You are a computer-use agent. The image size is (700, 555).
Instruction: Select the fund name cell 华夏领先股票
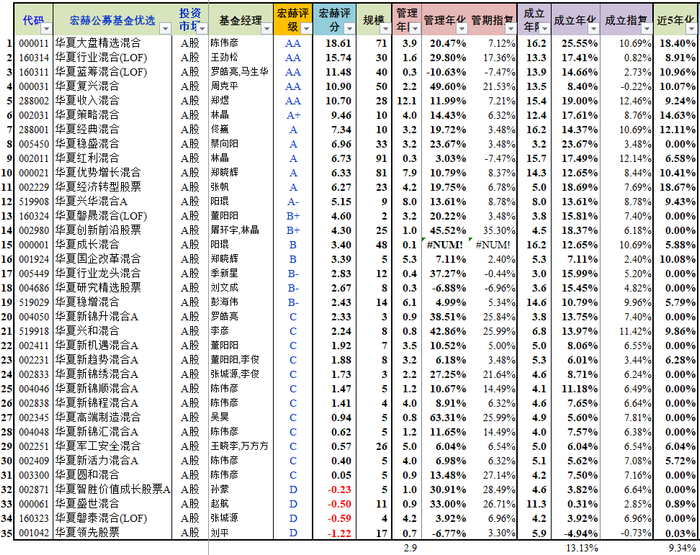pos(112,533)
